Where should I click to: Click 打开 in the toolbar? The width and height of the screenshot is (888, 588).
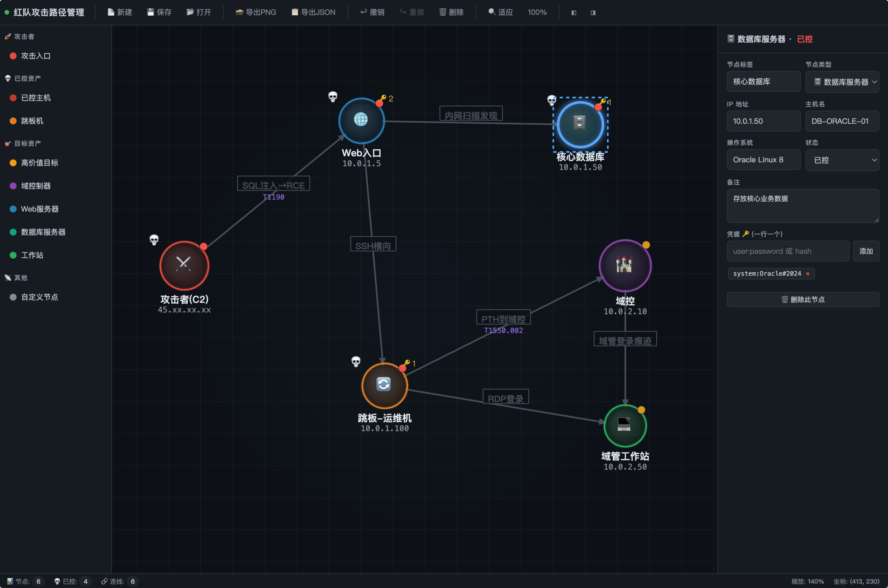(x=199, y=12)
